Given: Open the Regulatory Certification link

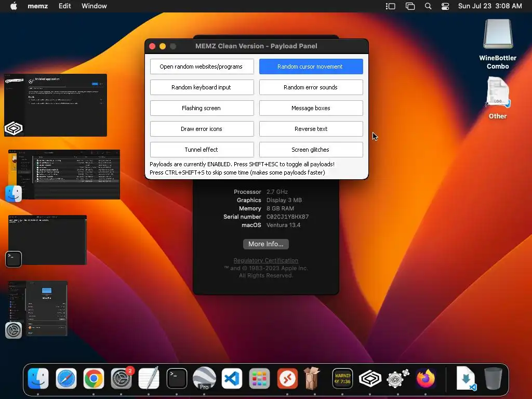Looking at the screenshot, I should click(265, 260).
